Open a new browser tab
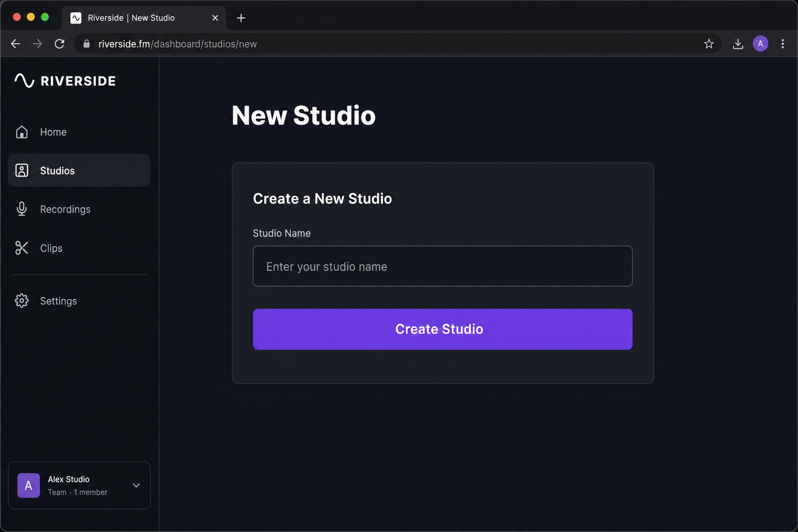The height and width of the screenshot is (532, 798). click(x=241, y=18)
